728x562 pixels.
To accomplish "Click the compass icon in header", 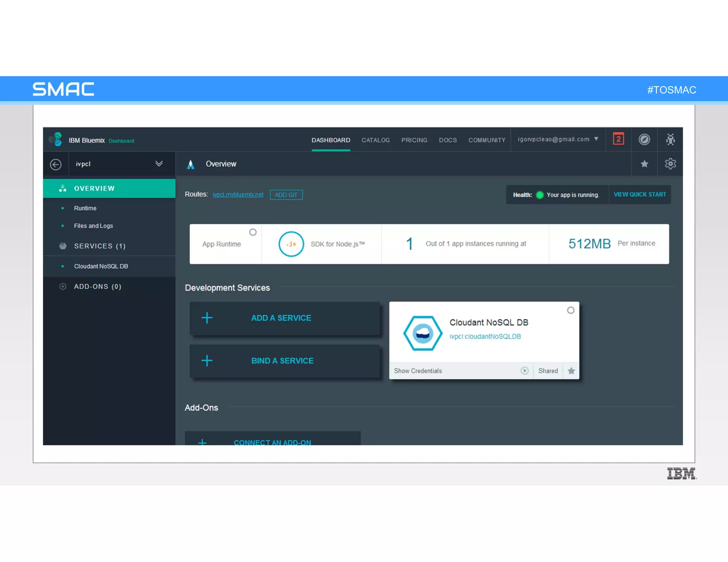I will (x=644, y=139).
